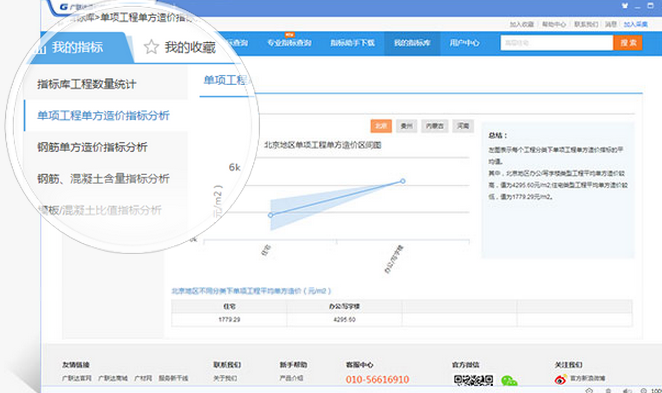Open the green WeChat icon in footer
Image resolution: width=662 pixels, height=393 pixels.
pyautogui.click(x=509, y=380)
